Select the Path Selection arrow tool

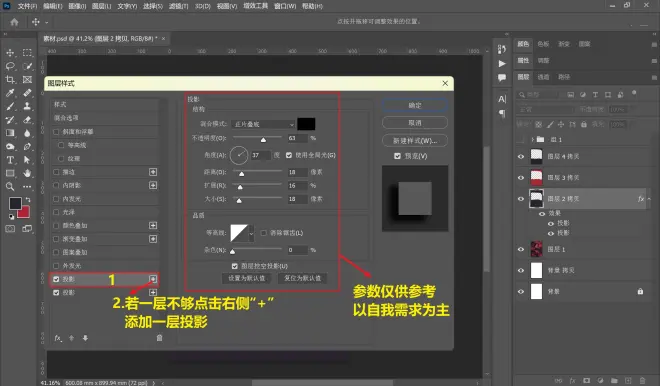[27, 160]
